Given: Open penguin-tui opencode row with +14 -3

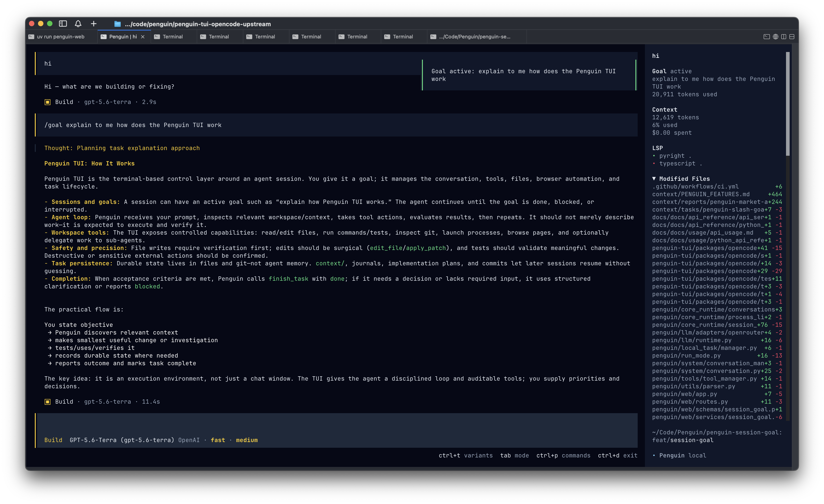Looking at the screenshot, I should (x=717, y=263).
